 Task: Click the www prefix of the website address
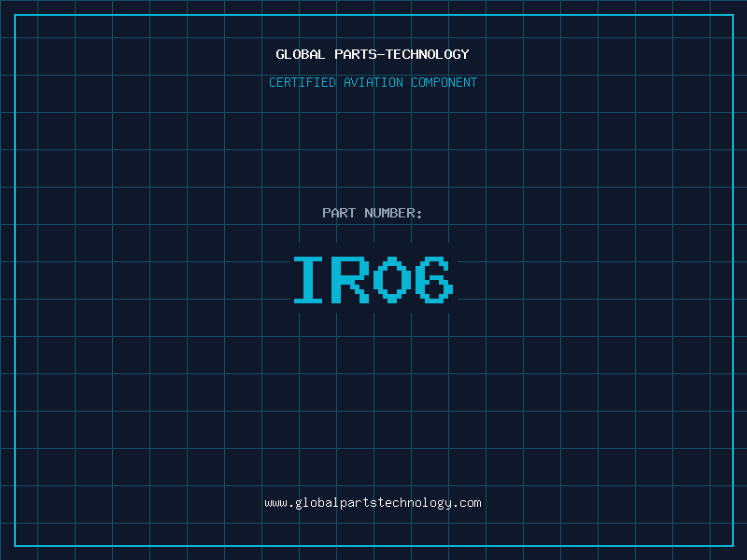pos(275,503)
